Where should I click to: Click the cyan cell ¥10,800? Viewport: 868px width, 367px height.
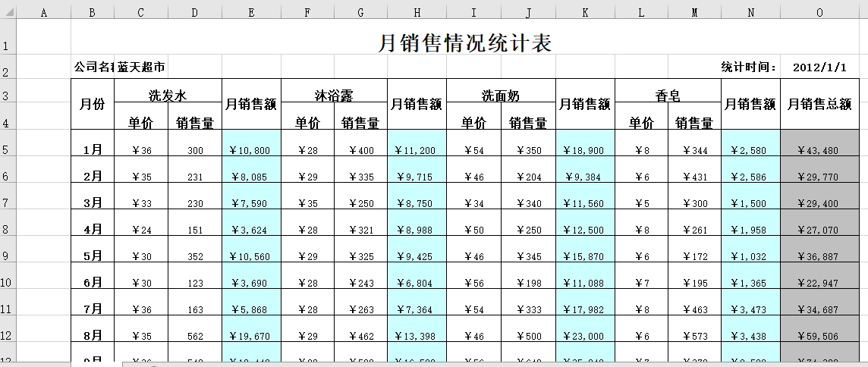click(251, 149)
